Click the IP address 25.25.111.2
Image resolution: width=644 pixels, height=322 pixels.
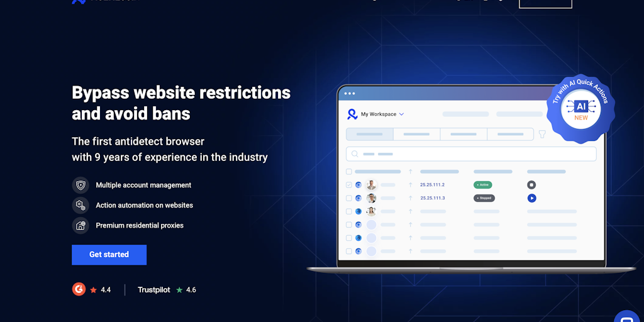point(432,185)
